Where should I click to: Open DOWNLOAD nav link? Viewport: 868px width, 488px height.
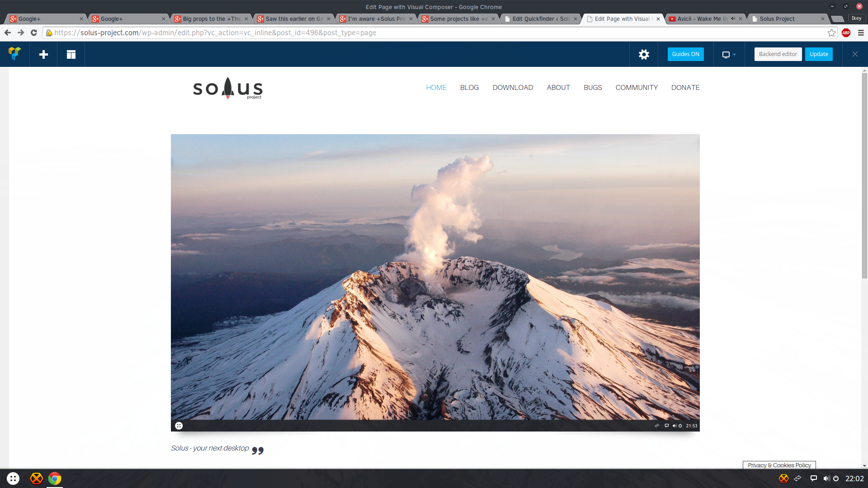(513, 88)
